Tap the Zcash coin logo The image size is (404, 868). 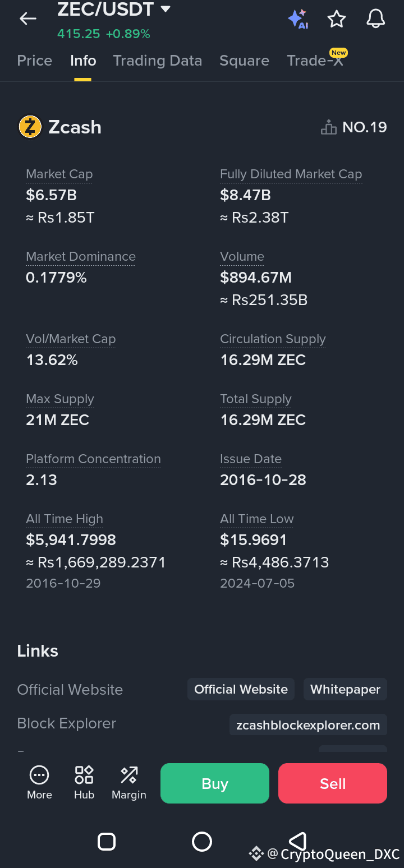click(30, 127)
